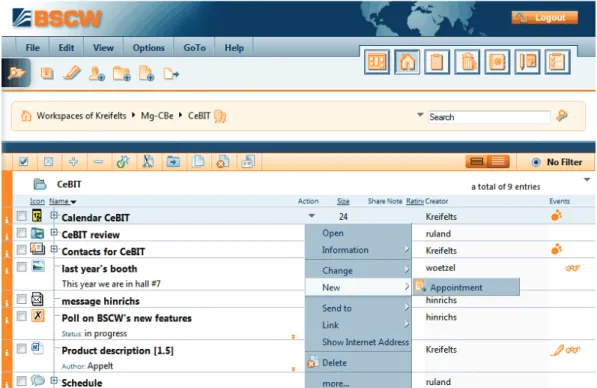This screenshot has height=388, width=597.
Task: Open the Home workspace house icon
Action: pyautogui.click(x=407, y=62)
